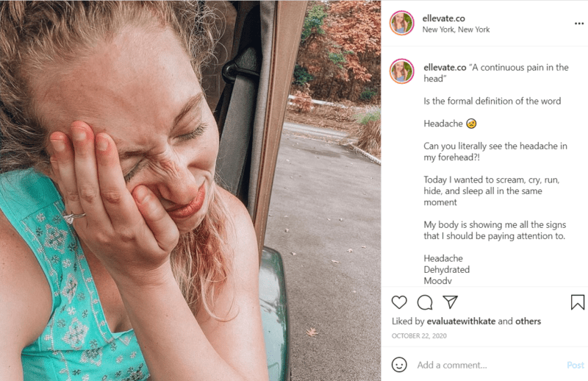588x381 pixels.
Task: Open evaluatewithkate's profile from likes
Action: (462, 321)
